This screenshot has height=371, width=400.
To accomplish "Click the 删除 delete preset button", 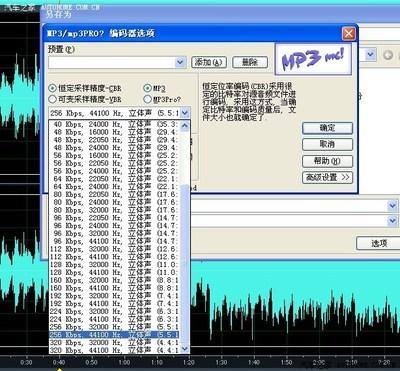I will point(250,62).
